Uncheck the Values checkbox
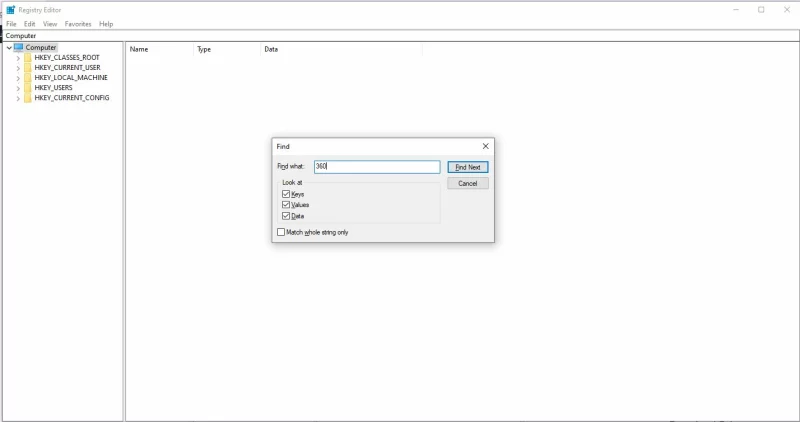The height and width of the screenshot is (422, 800). pyautogui.click(x=286, y=205)
